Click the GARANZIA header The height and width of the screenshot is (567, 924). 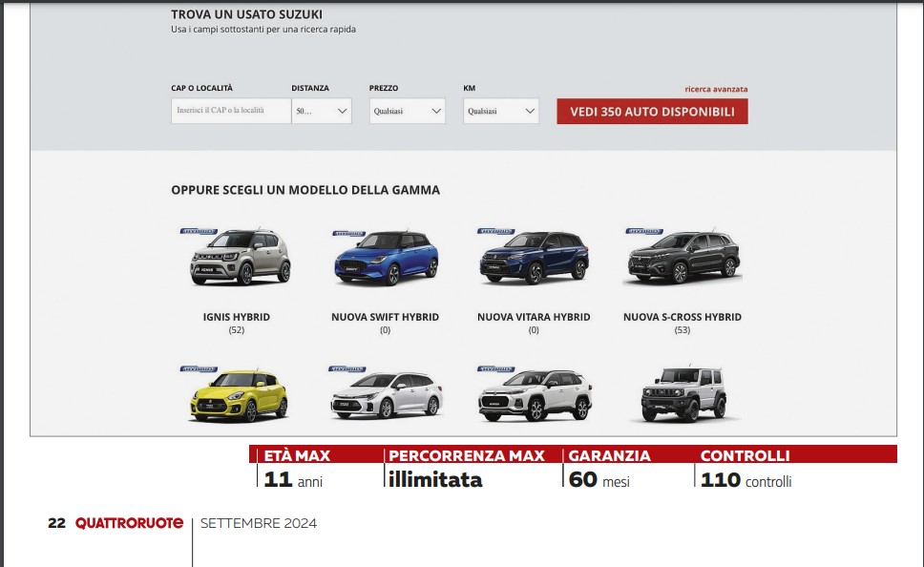click(609, 455)
